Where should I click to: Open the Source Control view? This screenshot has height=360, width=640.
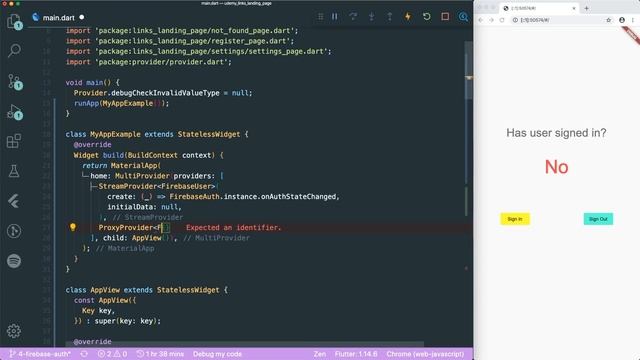15,82
